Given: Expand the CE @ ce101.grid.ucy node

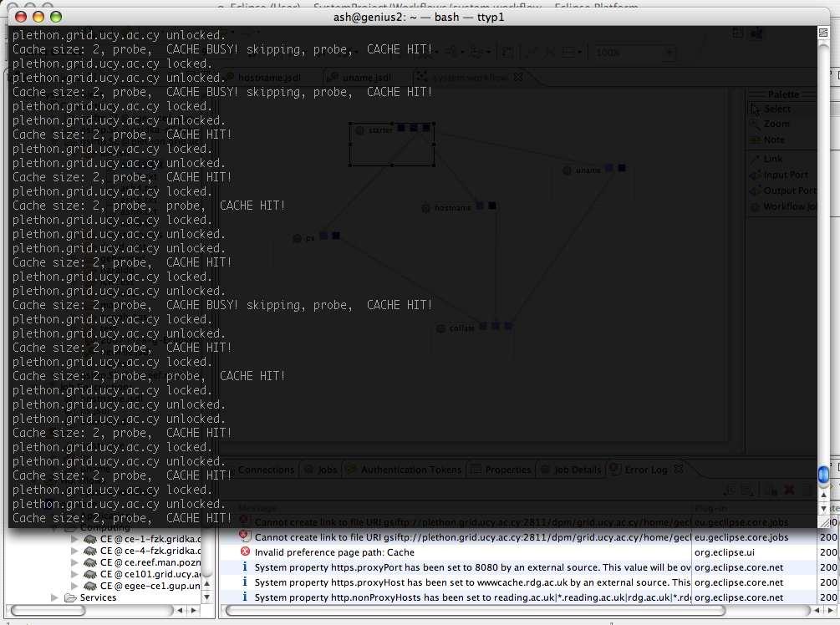Looking at the screenshot, I should click(74, 574).
